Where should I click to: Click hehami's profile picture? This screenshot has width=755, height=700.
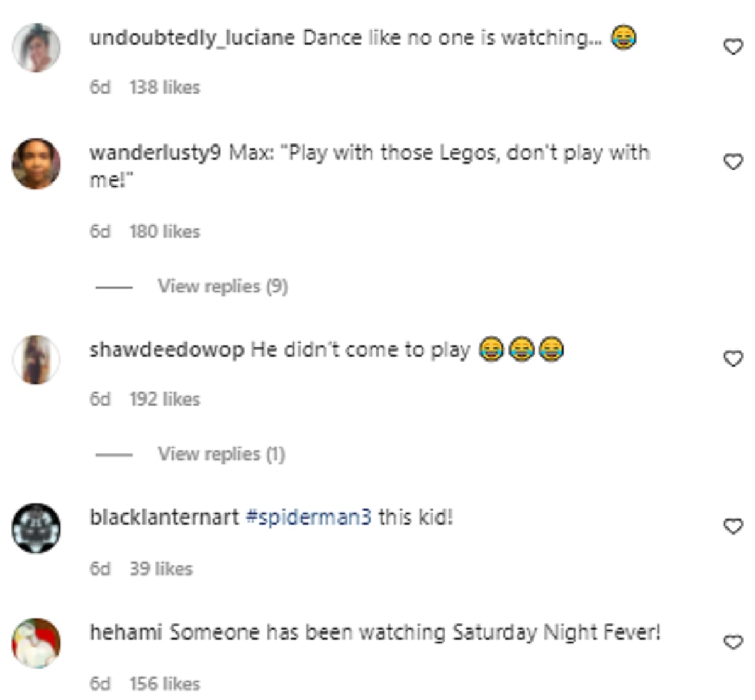pos(36,643)
